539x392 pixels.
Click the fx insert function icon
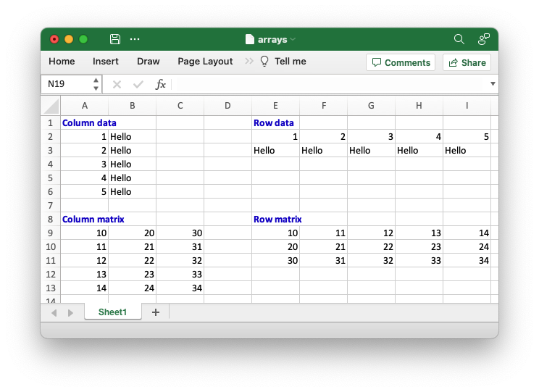point(160,84)
